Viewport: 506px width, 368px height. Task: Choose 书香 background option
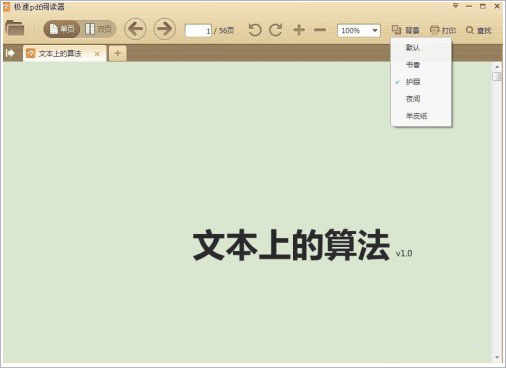421,65
